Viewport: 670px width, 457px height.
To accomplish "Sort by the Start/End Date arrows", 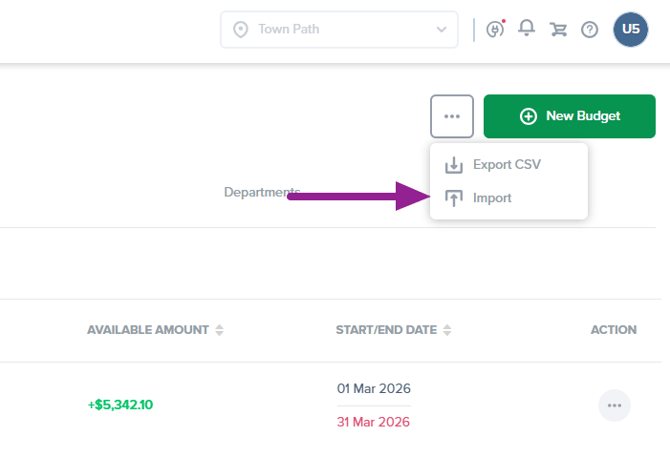I will (447, 330).
